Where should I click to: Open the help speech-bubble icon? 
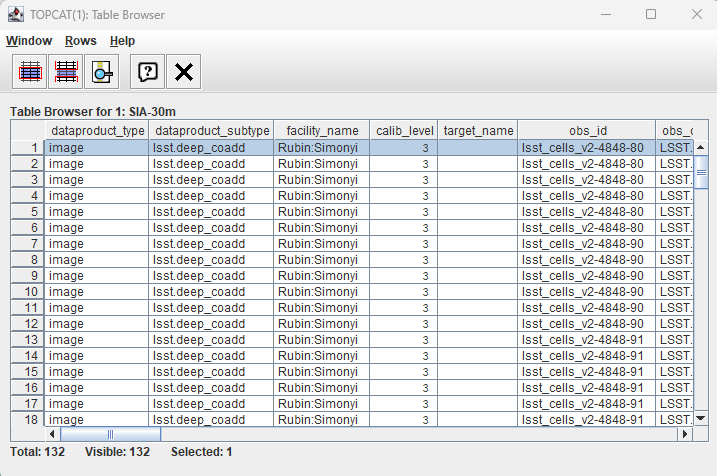[x=148, y=72]
